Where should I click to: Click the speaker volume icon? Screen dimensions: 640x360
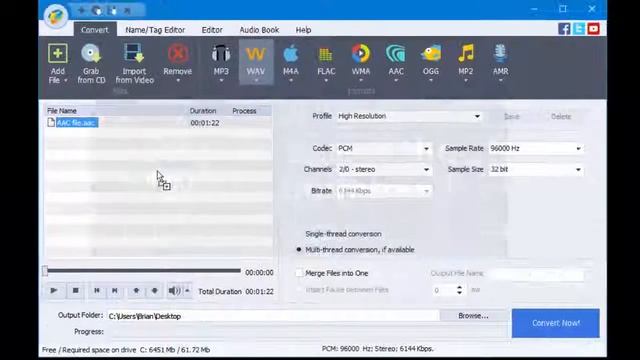coord(174,291)
